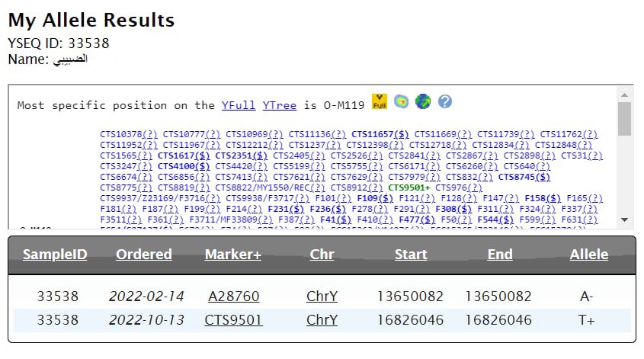
Task: Click the End value 16826046
Action: (x=498, y=319)
